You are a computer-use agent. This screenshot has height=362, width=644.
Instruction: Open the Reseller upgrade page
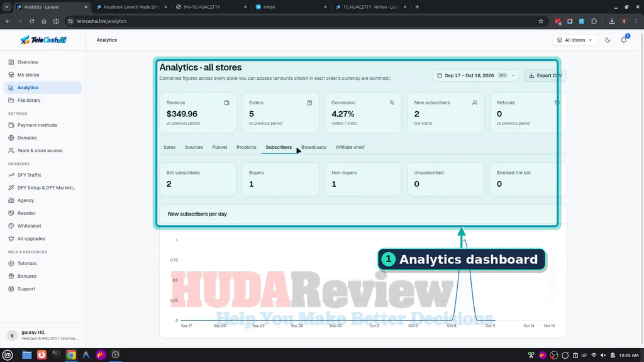click(43, 213)
